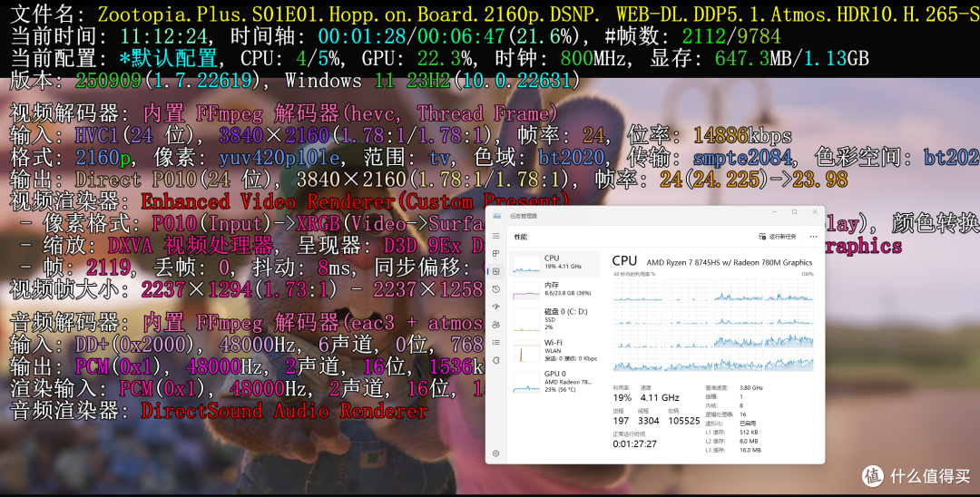
Task: Open the Startup apps icon in Task Manager
Action: tap(496, 307)
